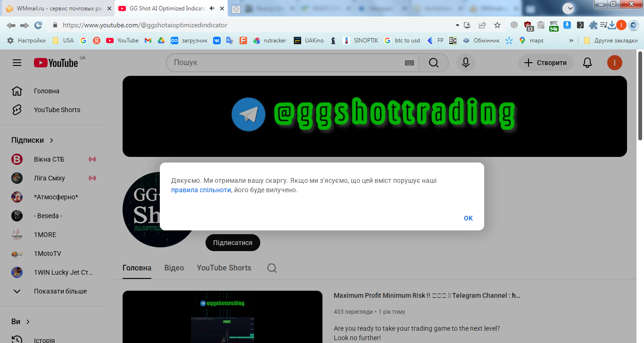Viewport: 644px width, 343px height.
Task: Expand the Підписки section
Action: tap(33, 140)
